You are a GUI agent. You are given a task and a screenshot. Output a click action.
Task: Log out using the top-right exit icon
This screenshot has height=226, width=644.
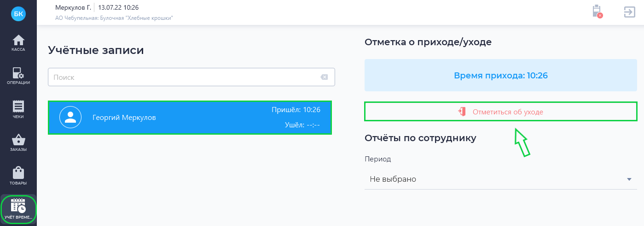[x=629, y=12]
